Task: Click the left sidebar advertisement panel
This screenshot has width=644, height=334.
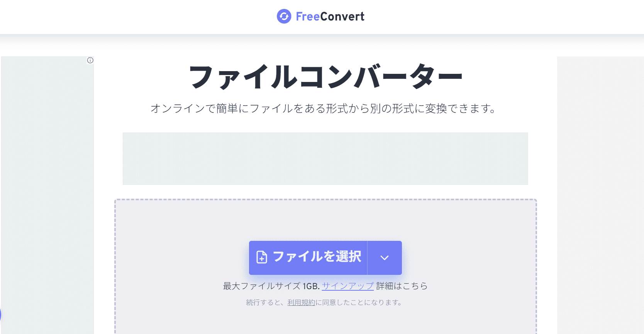Action: 47,193
